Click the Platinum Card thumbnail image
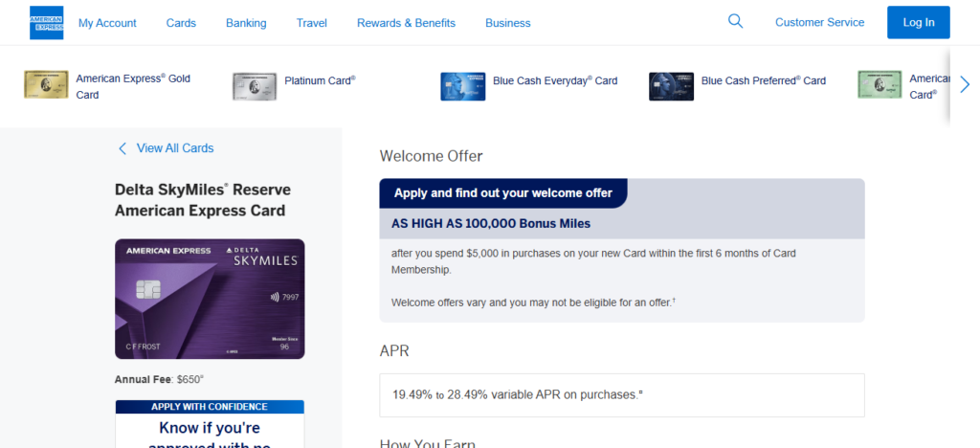Screen dimensions: 980x448 (x=255, y=86)
